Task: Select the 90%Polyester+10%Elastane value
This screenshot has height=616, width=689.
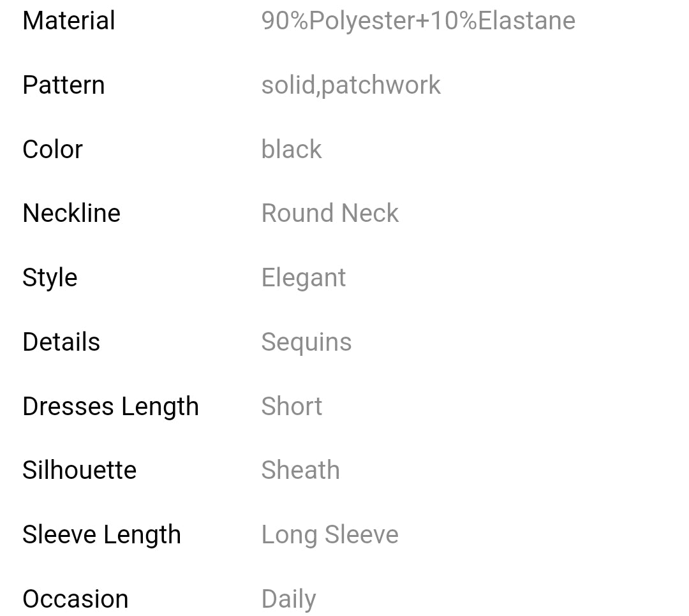Action: pyautogui.click(x=418, y=20)
